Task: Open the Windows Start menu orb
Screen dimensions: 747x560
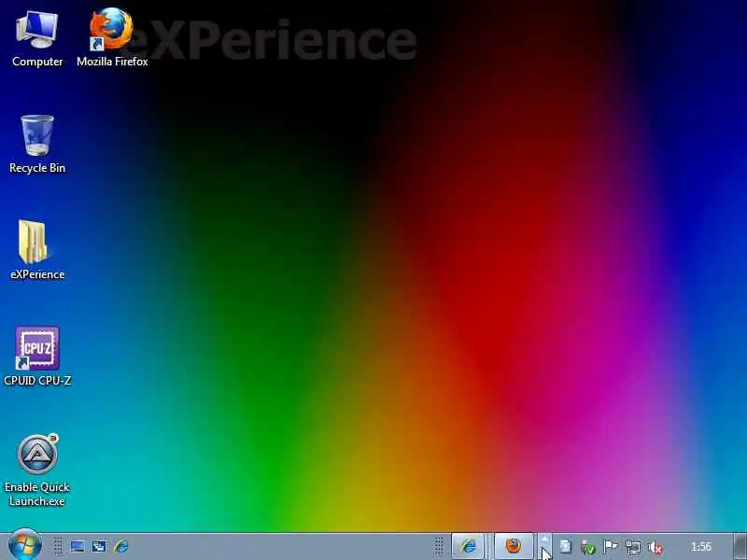Action: click(24, 545)
